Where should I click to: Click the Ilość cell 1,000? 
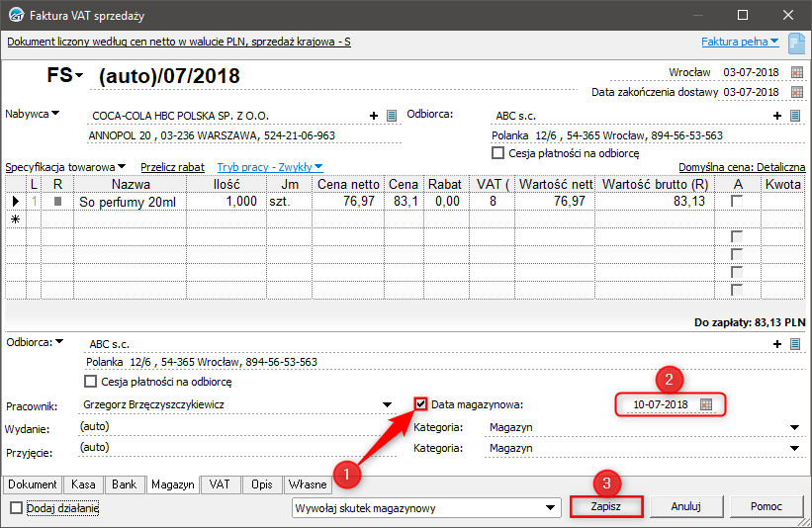pyautogui.click(x=226, y=202)
